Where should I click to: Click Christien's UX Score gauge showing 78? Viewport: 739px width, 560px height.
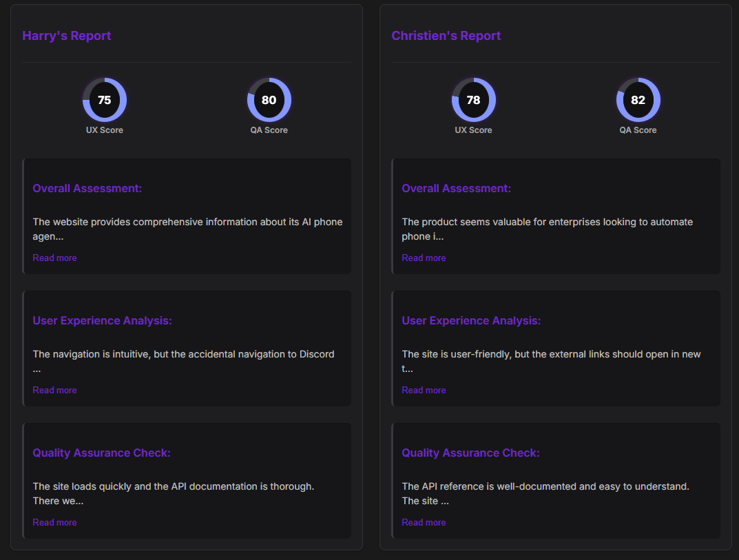coord(473,100)
